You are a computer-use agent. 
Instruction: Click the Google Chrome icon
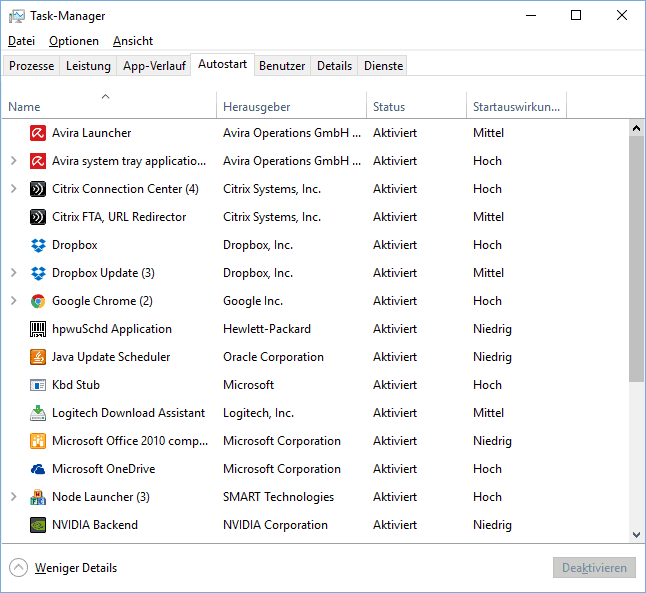(x=38, y=301)
